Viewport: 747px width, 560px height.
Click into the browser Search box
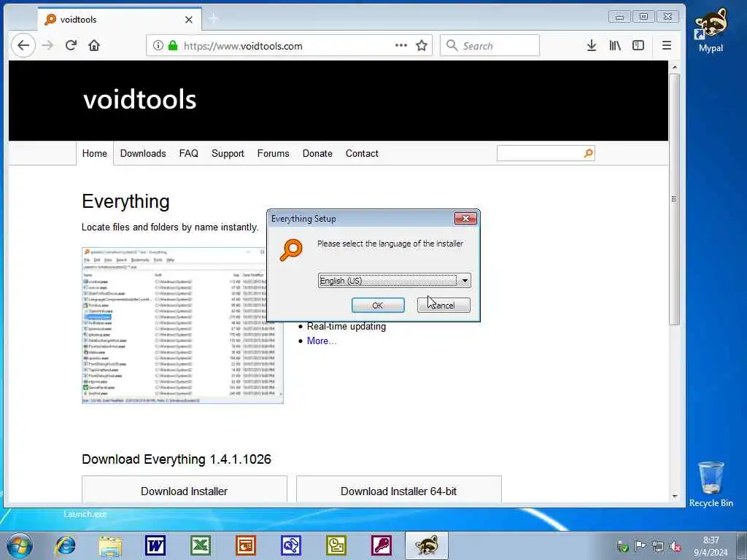tap(489, 46)
